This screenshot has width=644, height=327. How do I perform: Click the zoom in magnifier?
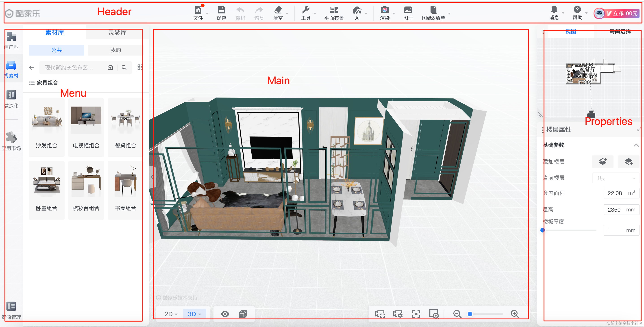pyautogui.click(x=514, y=314)
